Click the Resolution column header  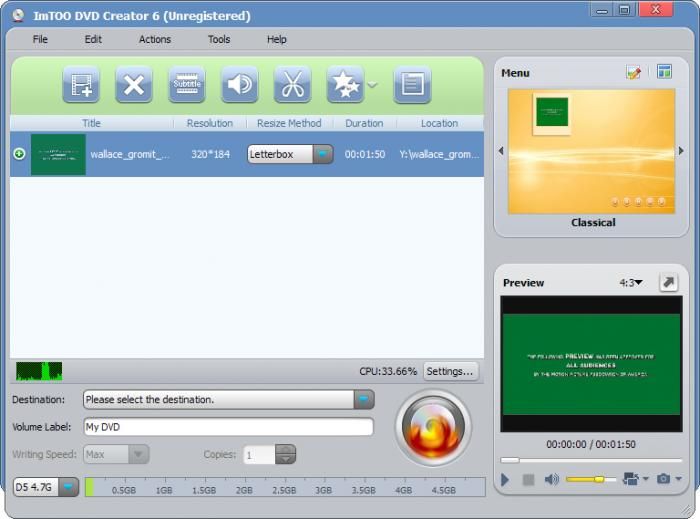210,123
